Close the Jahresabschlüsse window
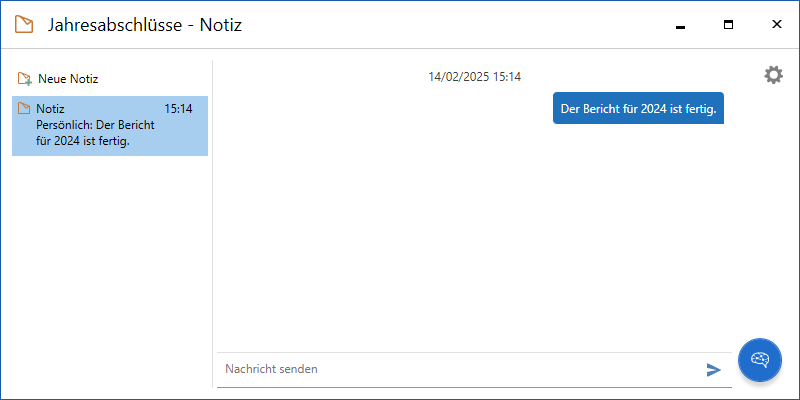 coord(776,25)
